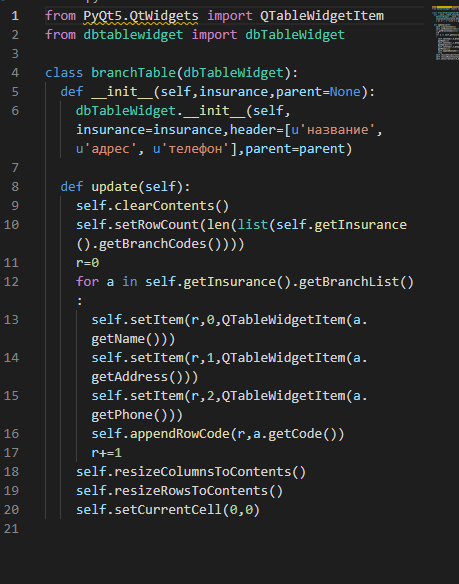Click the r+=1 increment statement
This screenshot has width=459, height=584.
pyautogui.click(x=106, y=453)
